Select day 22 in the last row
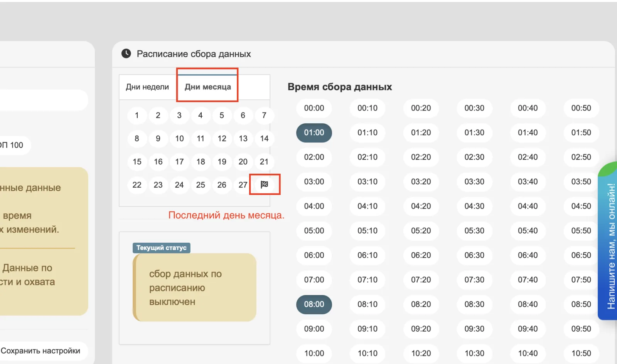Viewport: 617px width, 364px height. (137, 185)
